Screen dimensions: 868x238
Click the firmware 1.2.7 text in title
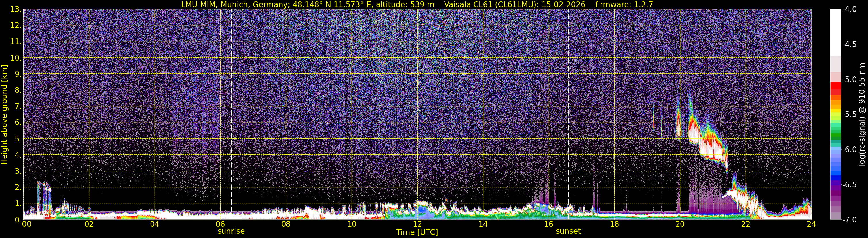pyautogui.click(x=624, y=4)
